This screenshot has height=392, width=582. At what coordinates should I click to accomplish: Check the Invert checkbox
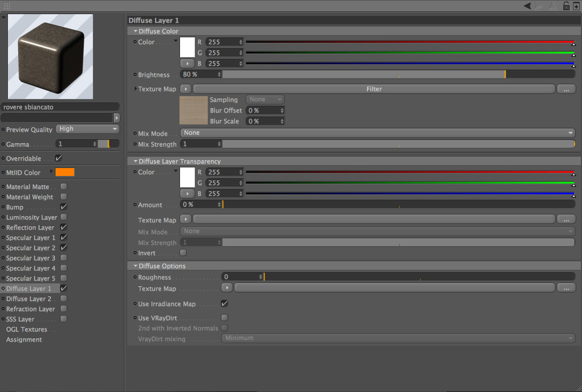pos(183,252)
